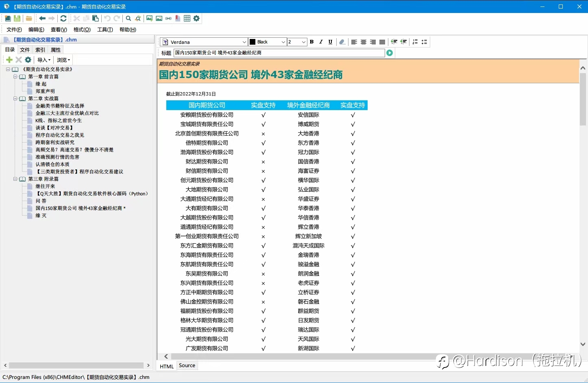Align text to the left

354,42
